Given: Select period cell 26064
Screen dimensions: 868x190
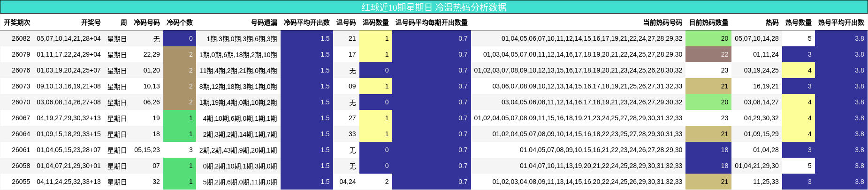Looking at the screenshot, I should pos(21,134).
